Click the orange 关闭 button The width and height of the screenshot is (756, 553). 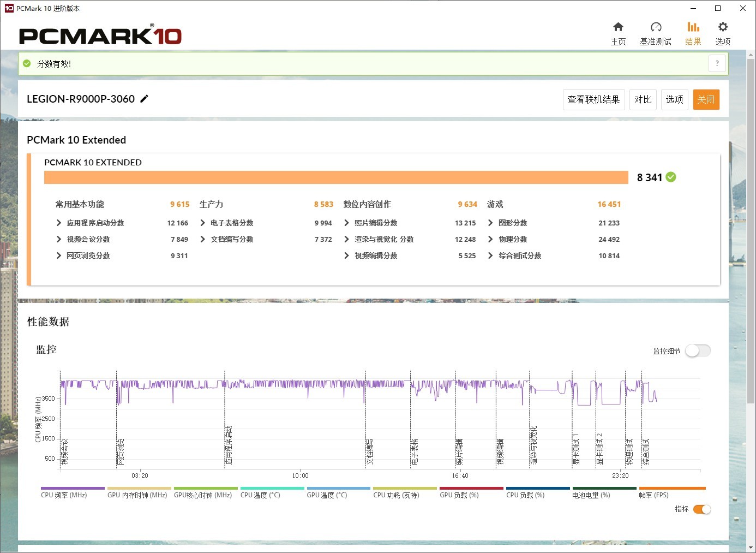pyautogui.click(x=706, y=99)
